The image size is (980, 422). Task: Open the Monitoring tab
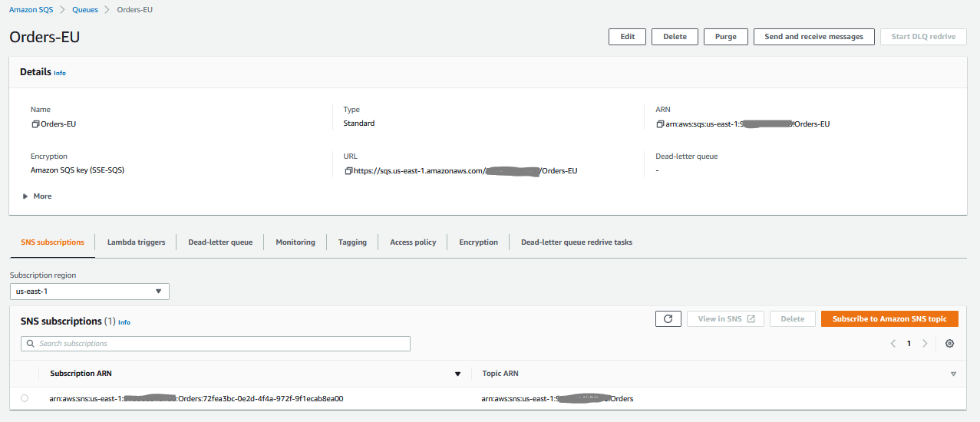click(x=295, y=242)
